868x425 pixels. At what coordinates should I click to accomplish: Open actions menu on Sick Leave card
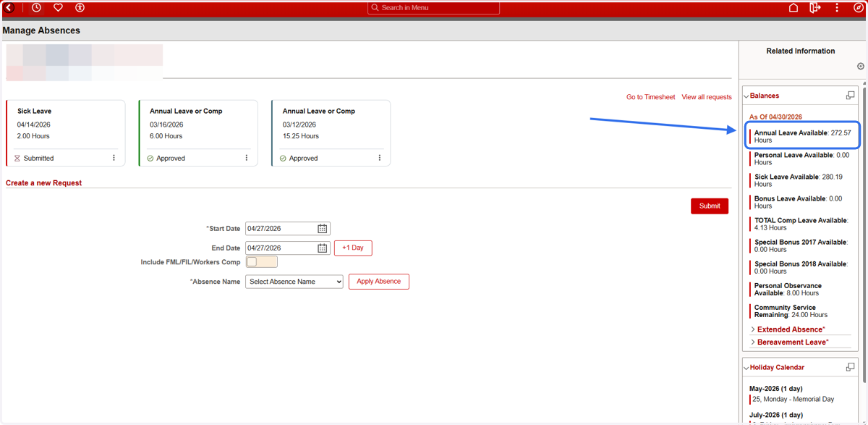tap(114, 158)
